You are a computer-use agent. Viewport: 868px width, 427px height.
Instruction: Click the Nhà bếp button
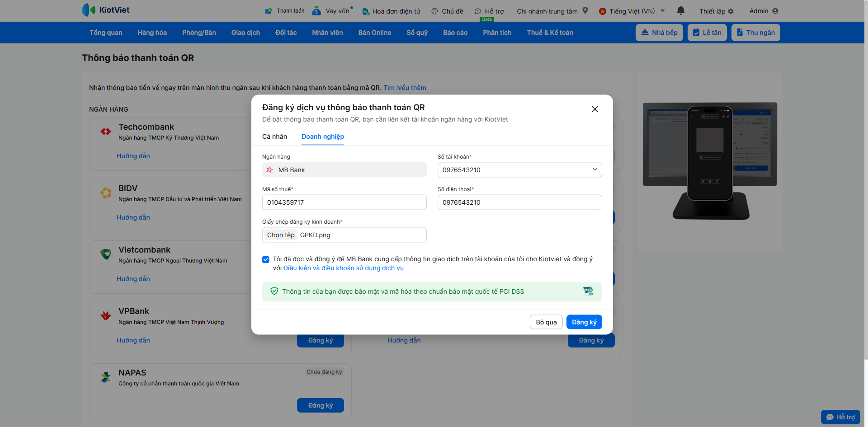tap(659, 33)
